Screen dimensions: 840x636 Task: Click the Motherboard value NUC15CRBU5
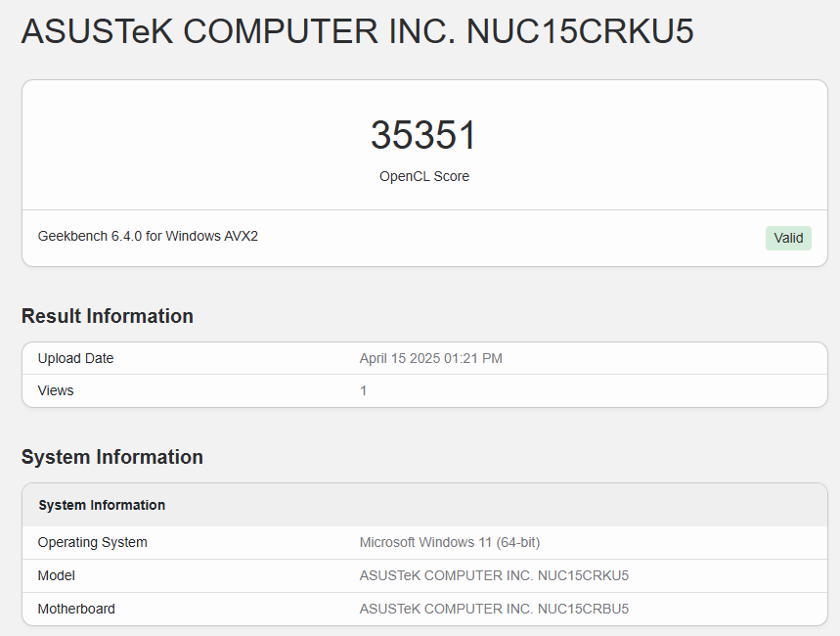(x=583, y=609)
